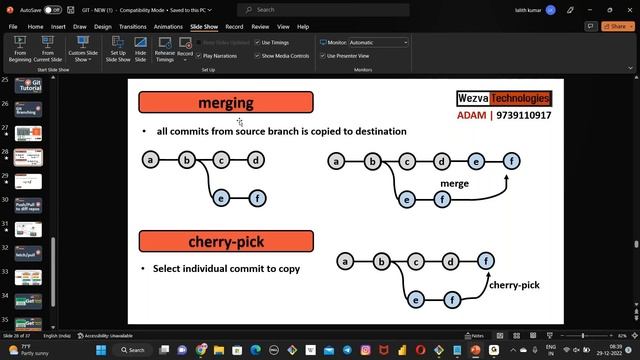Click the pen icon in title bar
The height and width of the screenshot is (360, 640).
(570, 10)
